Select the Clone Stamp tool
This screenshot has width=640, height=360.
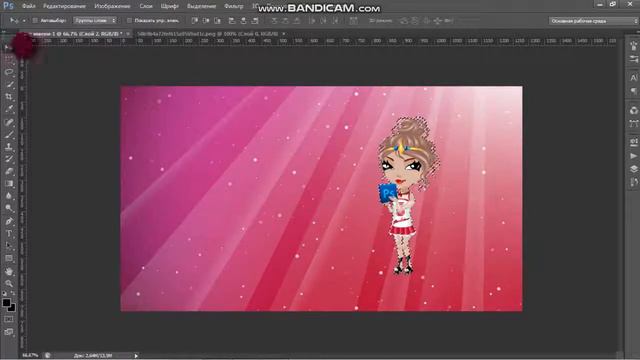pyautogui.click(x=9, y=147)
